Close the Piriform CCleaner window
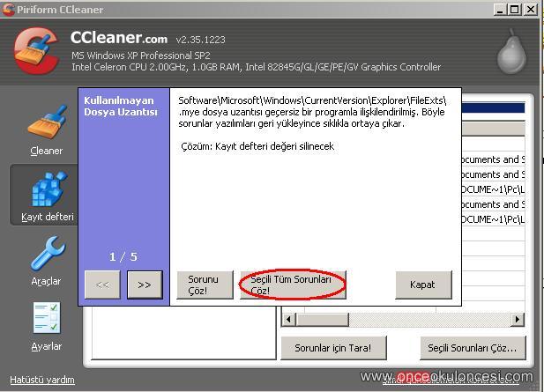This screenshot has width=544, height=392. 531,10
